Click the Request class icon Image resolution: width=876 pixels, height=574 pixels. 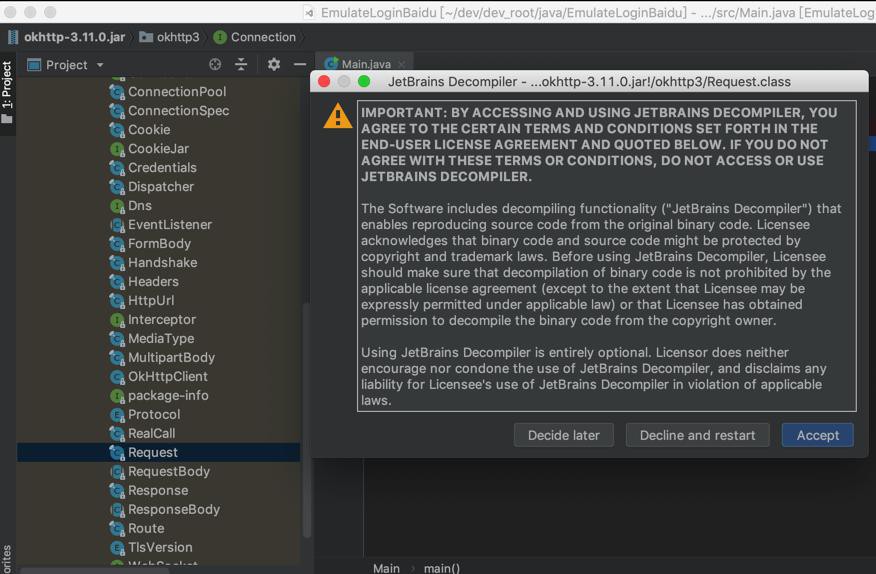tap(117, 453)
